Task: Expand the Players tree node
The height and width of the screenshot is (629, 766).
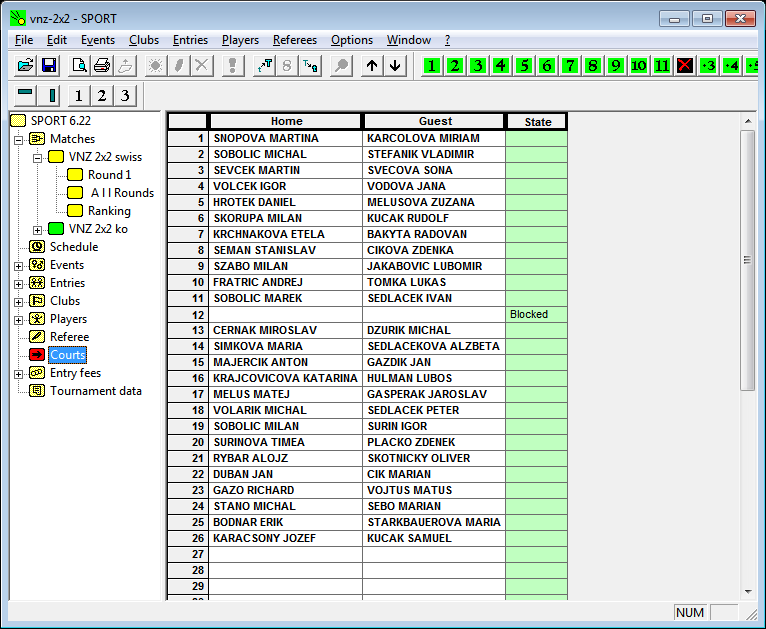Action: (x=18, y=319)
